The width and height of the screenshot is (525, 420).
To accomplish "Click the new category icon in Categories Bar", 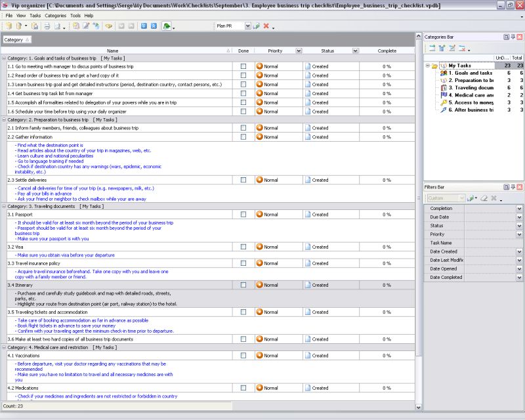I will 432,49.
